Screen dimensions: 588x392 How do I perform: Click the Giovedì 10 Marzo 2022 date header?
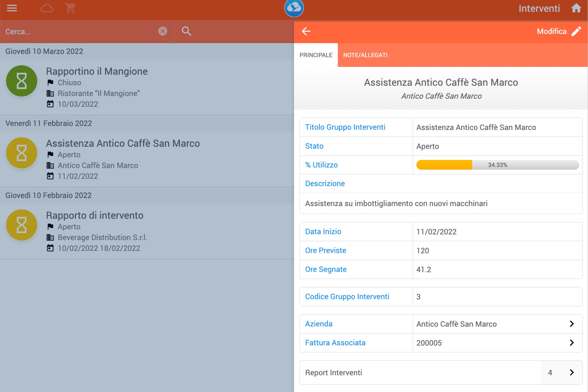pyautogui.click(x=44, y=51)
